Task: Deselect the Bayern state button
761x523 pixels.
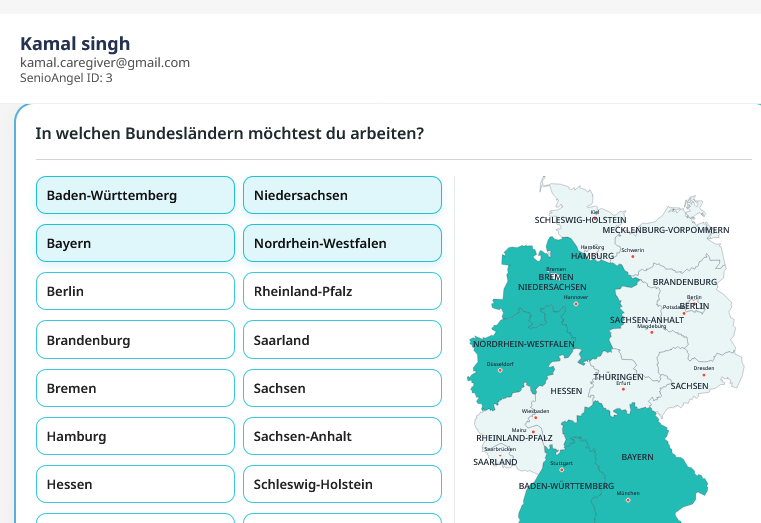Action: pos(135,243)
